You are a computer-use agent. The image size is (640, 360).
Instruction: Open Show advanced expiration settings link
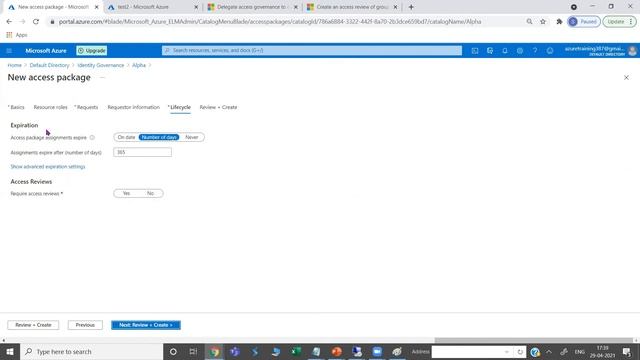click(x=48, y=167)
